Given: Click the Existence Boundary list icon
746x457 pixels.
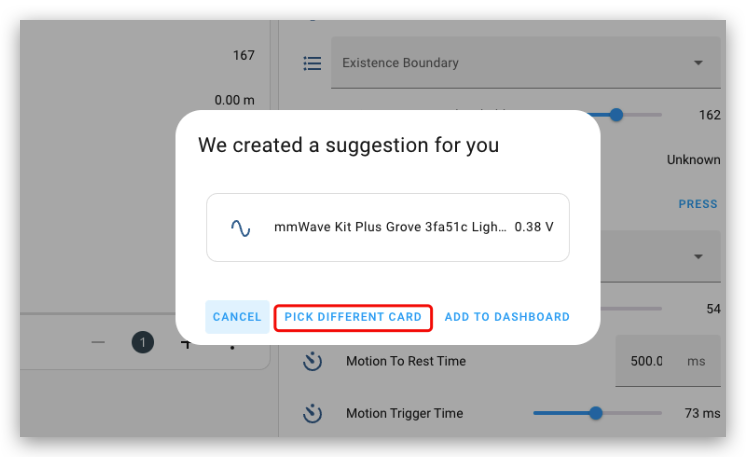Looking at the screenshot, I should coord(312,63).
